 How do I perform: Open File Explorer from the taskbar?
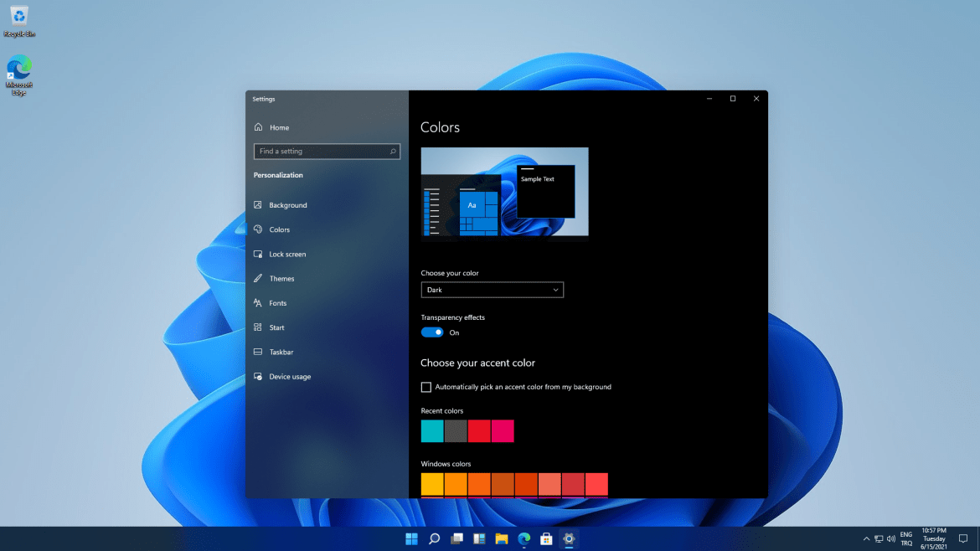point(501,538)
